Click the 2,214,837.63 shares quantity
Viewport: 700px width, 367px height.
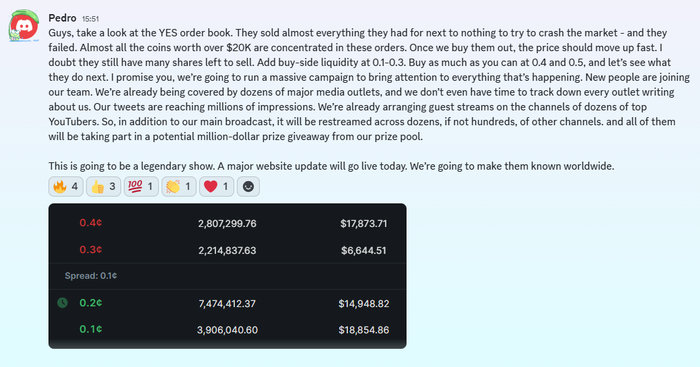click(227, 250)
